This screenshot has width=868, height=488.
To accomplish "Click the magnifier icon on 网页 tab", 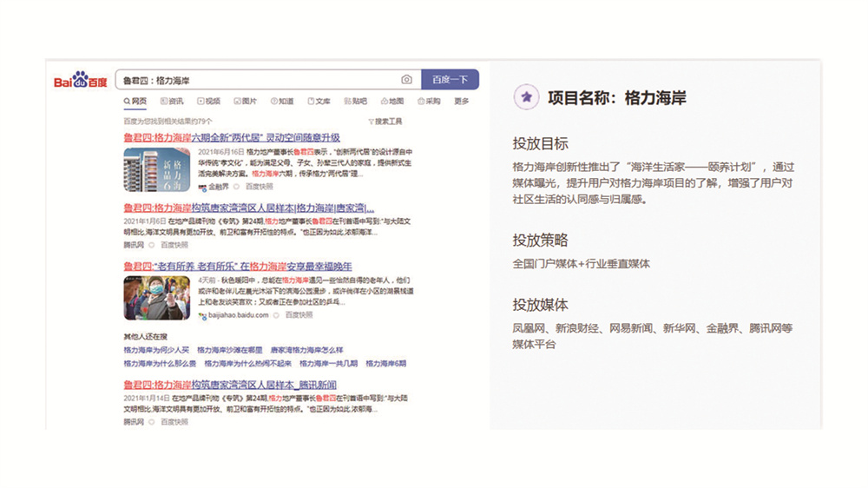I will tap(127, 102).
